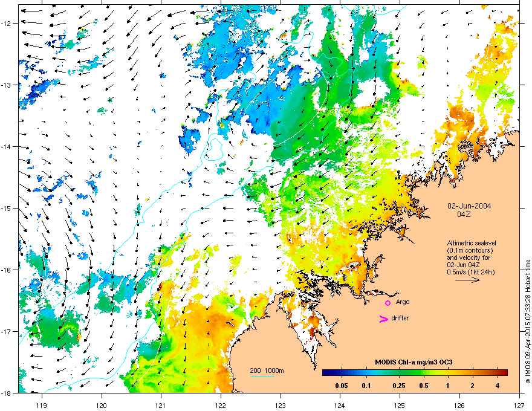Click the latitude label '-14'
This screenshot has width=532, height=411.
pos(6,146)
